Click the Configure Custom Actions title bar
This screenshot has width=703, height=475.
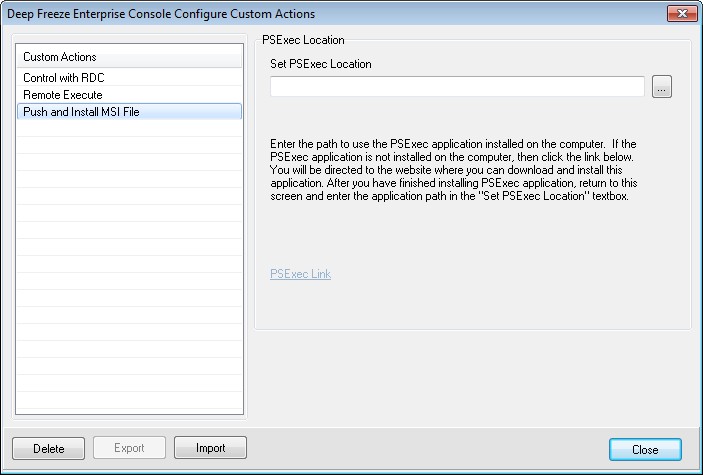pyautogui.click(x=300, y=13)
